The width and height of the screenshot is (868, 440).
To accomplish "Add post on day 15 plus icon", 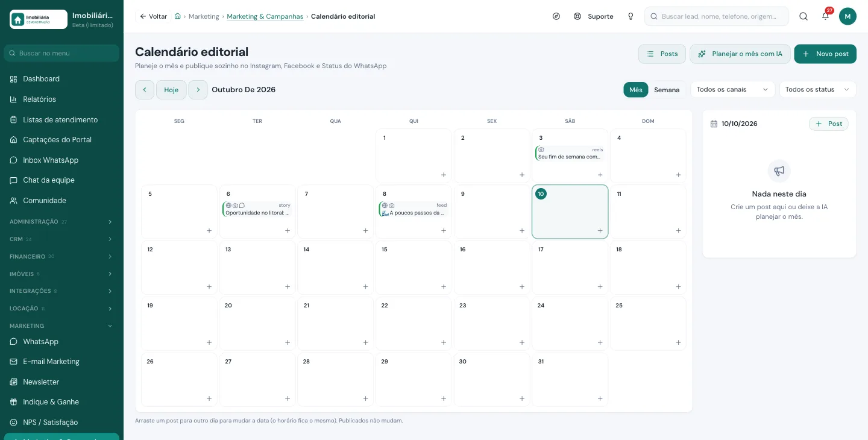I will (x=444, y=287).
